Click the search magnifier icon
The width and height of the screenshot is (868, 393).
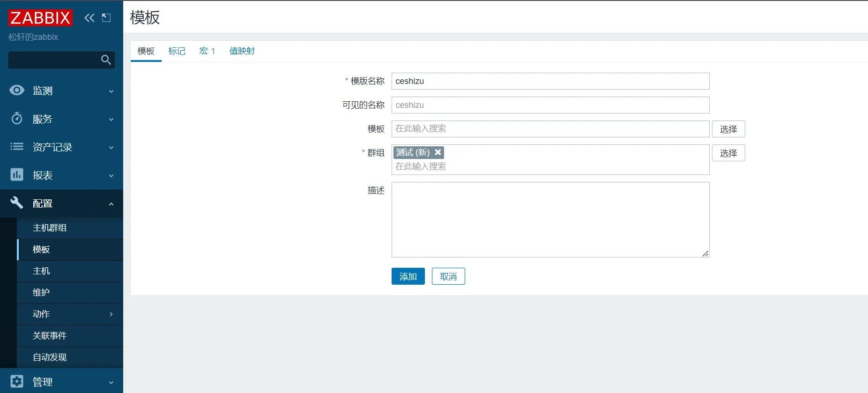[106, 60]
